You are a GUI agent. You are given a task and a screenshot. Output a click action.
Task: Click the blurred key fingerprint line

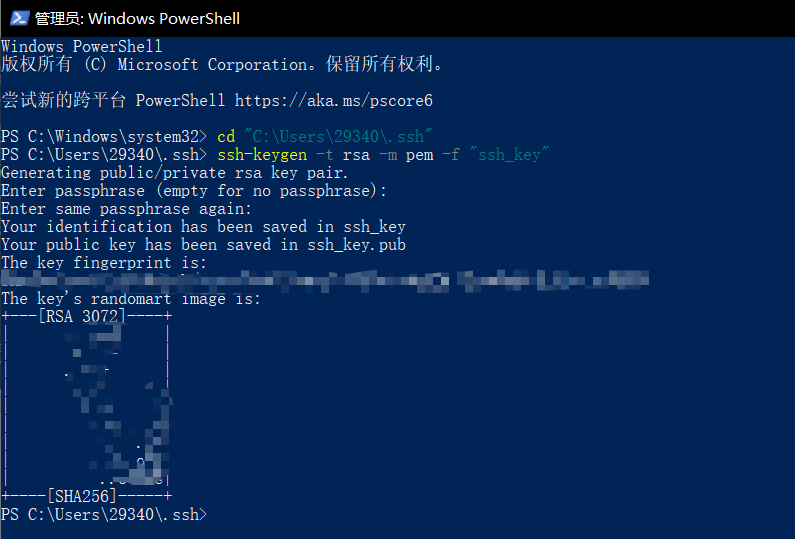325,280
